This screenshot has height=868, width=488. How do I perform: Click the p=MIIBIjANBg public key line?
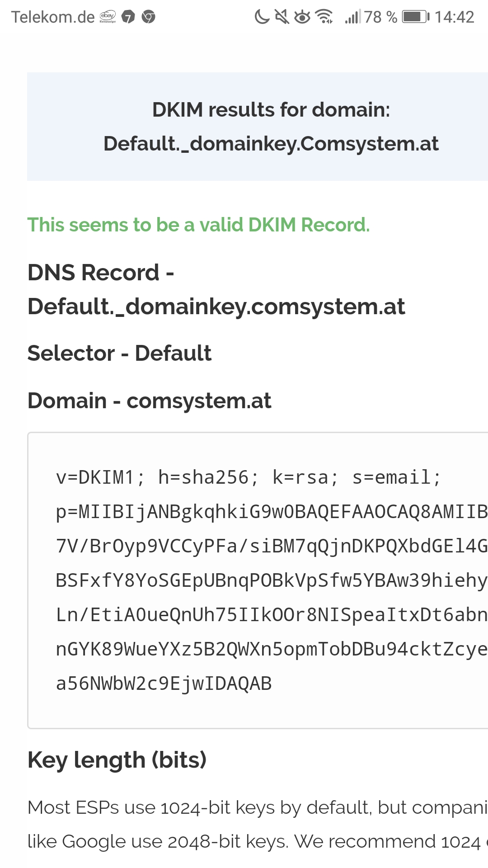(271, 512)
